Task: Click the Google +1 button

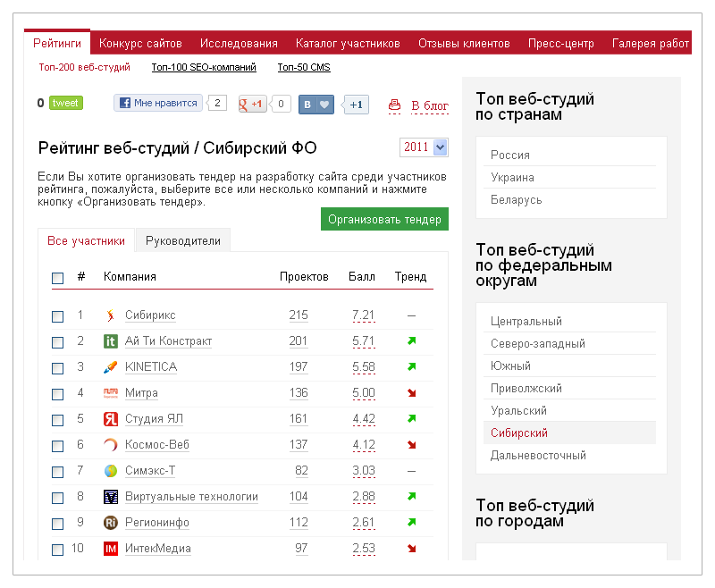Action: [252, 105]
